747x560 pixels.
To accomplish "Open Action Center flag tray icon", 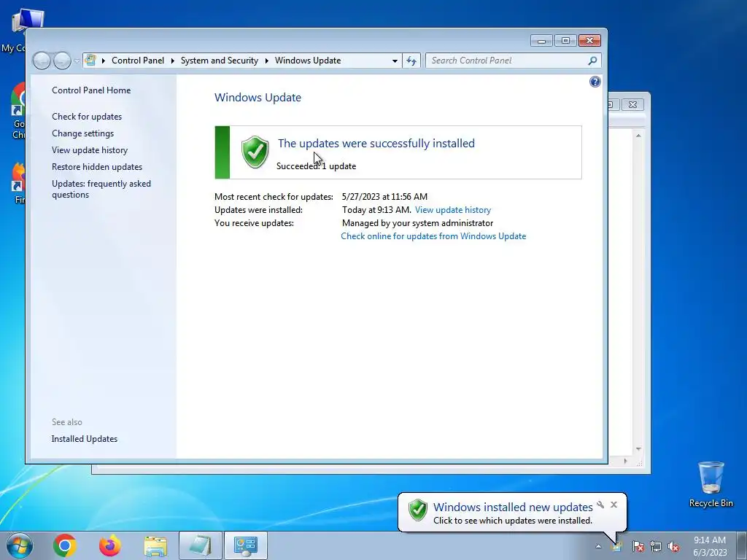I will (x=638, y=546).
